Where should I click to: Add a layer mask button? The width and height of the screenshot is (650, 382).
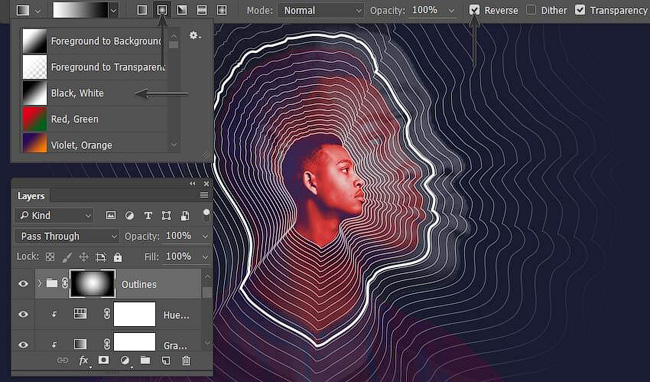104,360
